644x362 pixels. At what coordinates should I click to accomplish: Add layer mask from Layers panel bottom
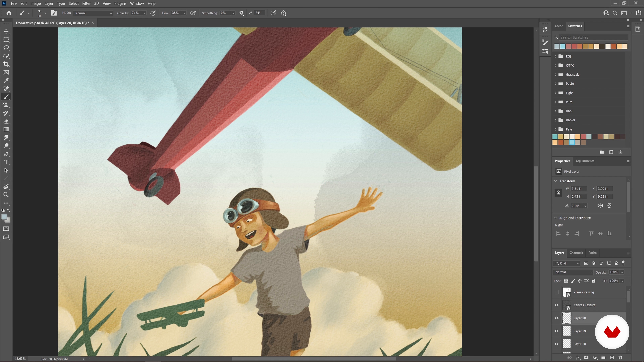point(586,357)
